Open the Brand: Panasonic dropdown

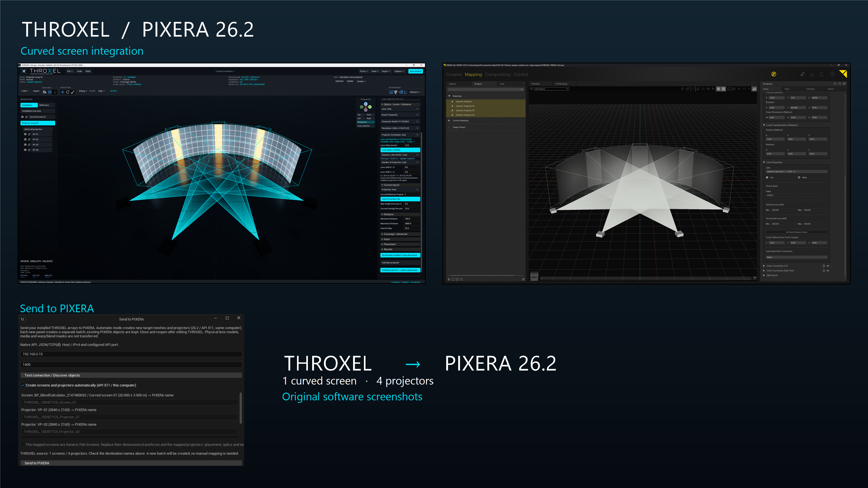pyautogui.click(x=400, y=115)
